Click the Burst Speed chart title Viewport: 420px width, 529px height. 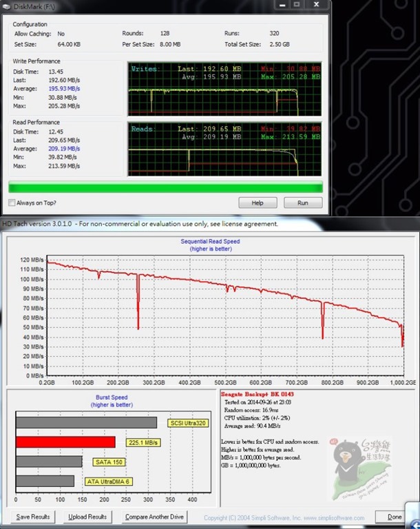pyautogui.click(x=112, y=397)
